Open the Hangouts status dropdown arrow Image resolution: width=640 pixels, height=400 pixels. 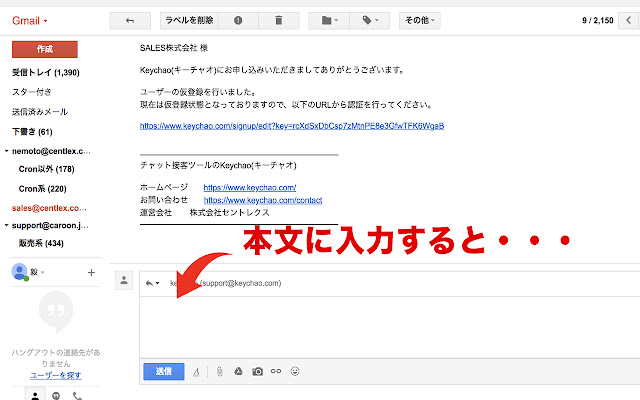coord(42,272)
